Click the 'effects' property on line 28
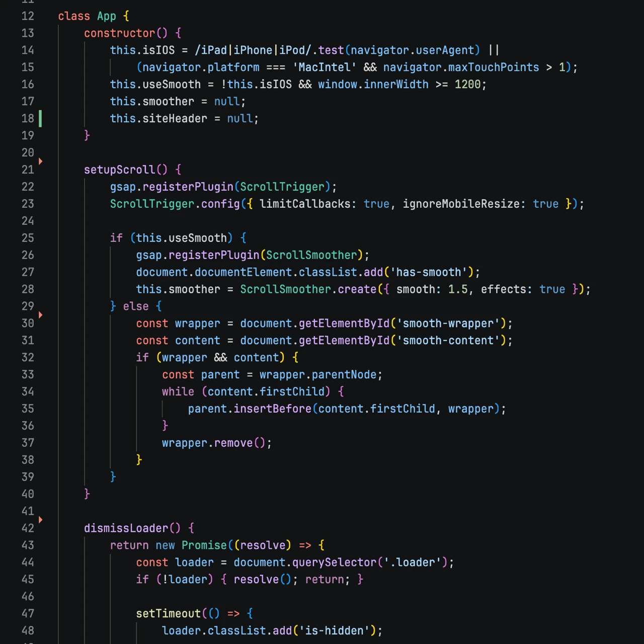The width and height of the screenshot is (644, 644). pyautogui.click(x=504, y=289)
